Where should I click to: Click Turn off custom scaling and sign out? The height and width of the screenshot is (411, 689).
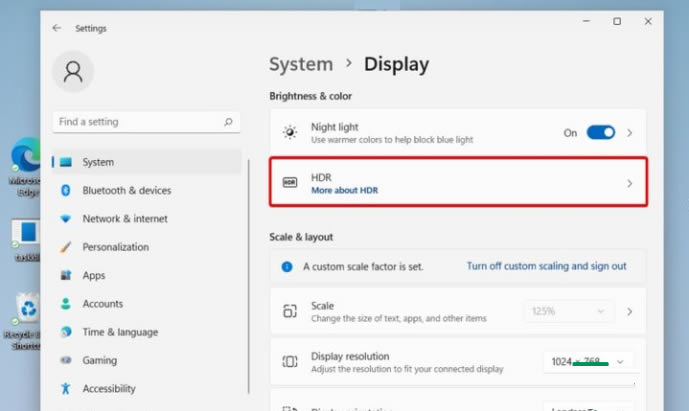click(x=546, y=266)
